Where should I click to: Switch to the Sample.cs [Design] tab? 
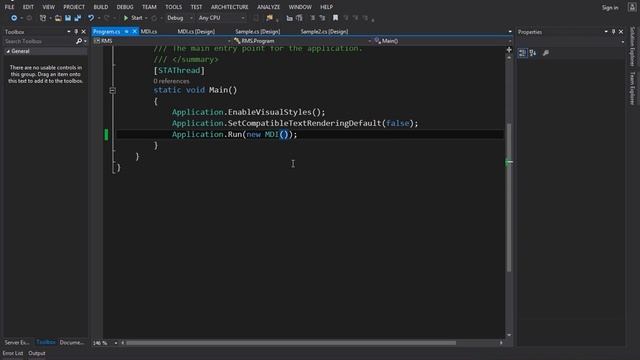258,31
